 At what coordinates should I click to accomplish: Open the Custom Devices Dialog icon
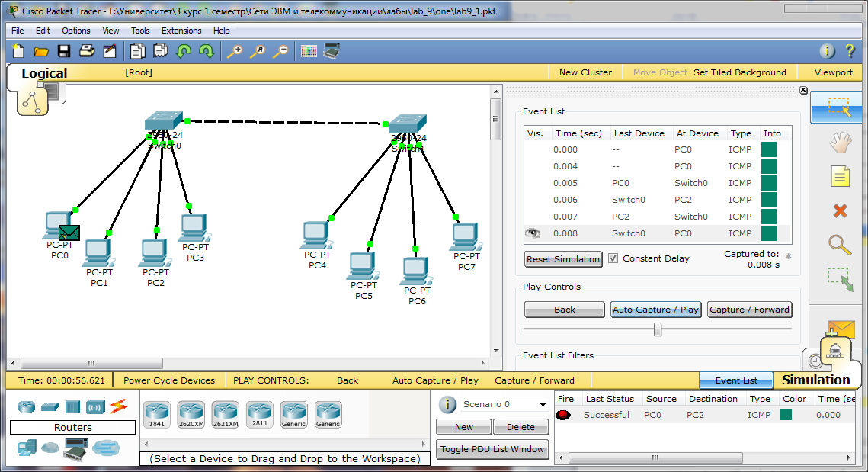332,51
